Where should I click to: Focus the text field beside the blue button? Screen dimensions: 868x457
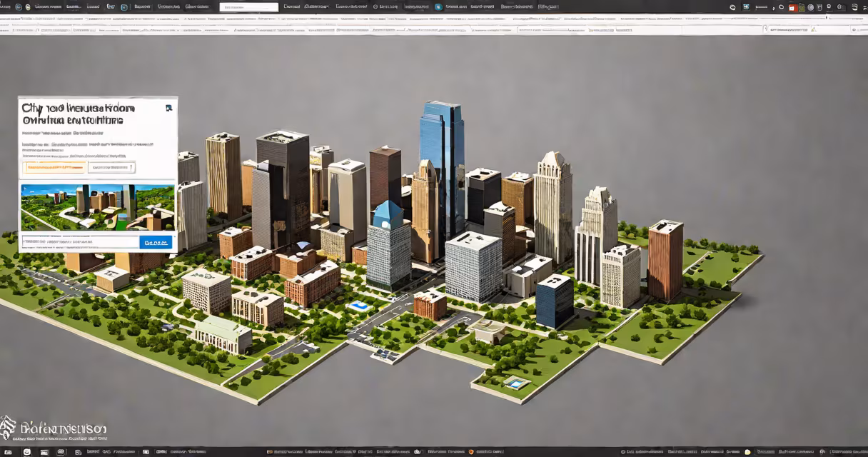click(x=80, y=242)
